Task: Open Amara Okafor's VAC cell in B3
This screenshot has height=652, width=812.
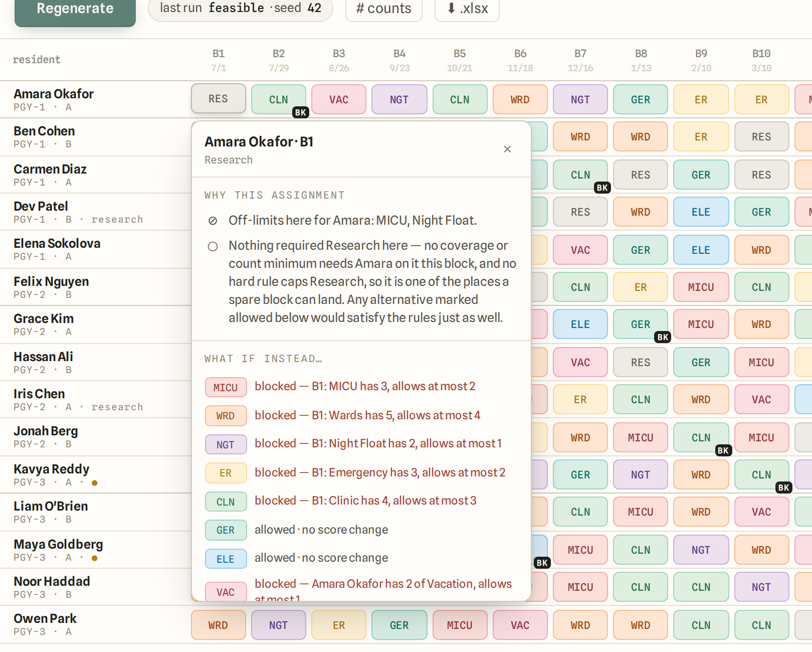Action: 339,99
